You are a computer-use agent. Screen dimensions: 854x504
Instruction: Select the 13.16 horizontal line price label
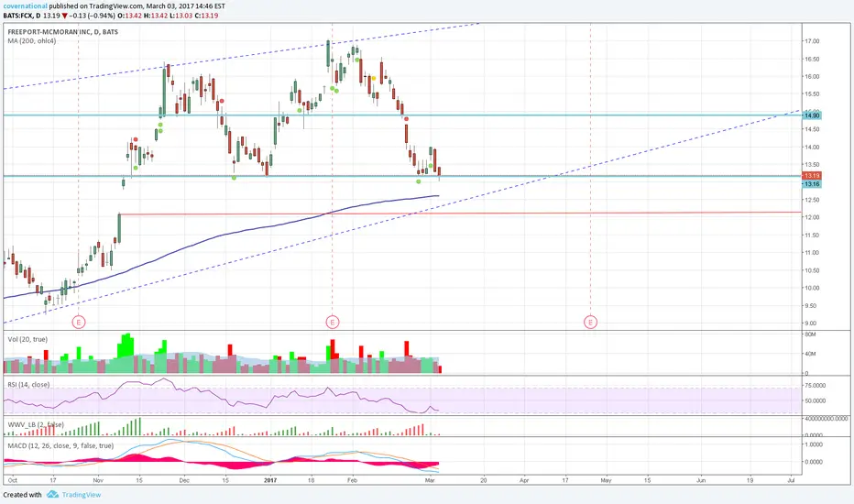coord(812,184)
